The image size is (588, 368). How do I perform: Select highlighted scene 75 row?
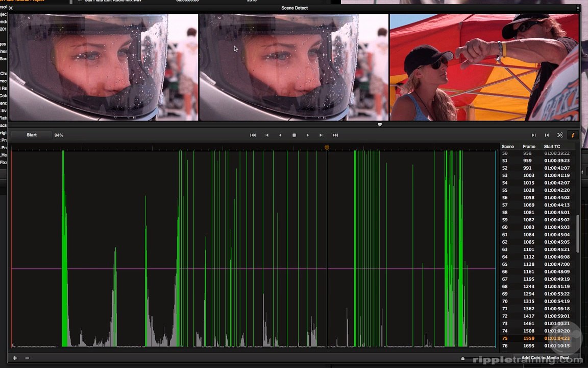click(538, 338)
